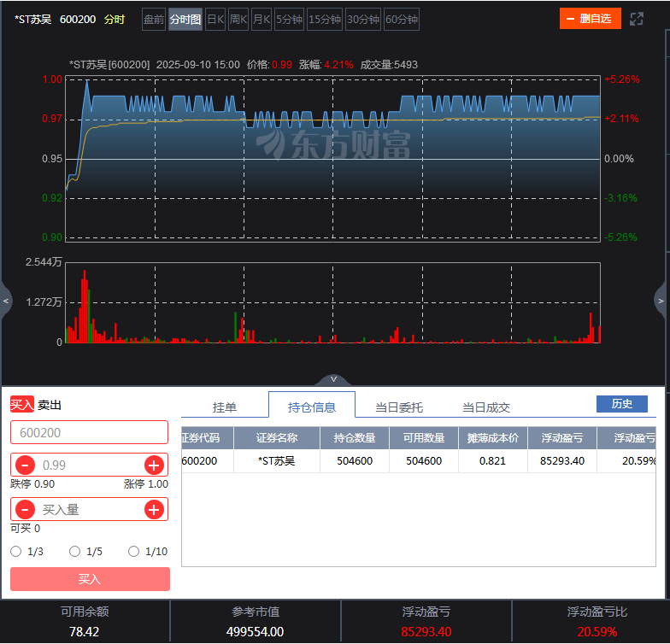The image size is (670, 644).
Task: Select the 1/5 position radio button
Action: (x=75, y=552)
